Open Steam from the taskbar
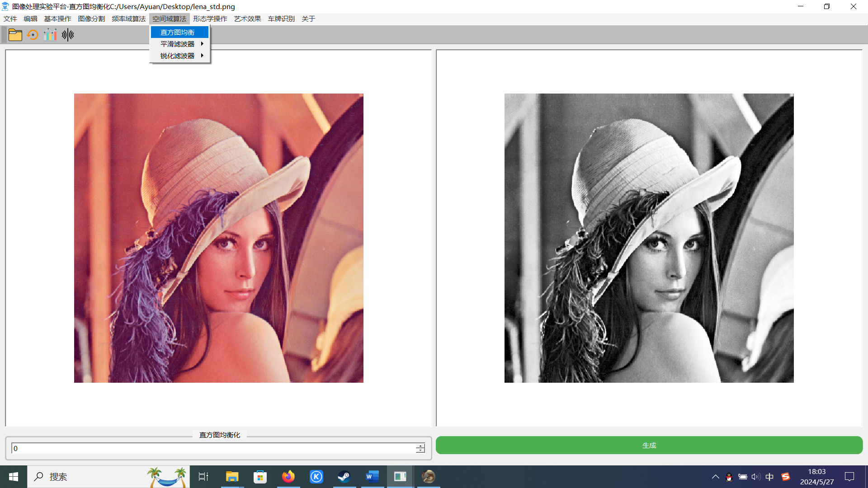The width and height of the screenshot is (868, 488). (344, 477)
